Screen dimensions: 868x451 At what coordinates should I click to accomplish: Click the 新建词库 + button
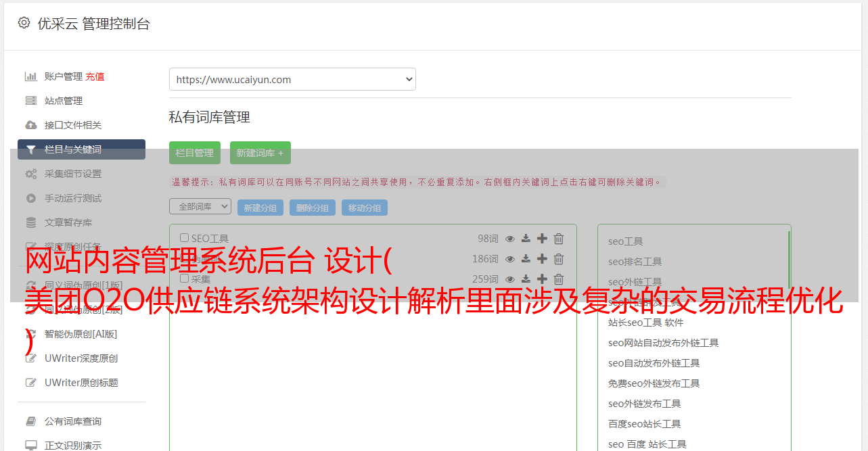point(260,153)
